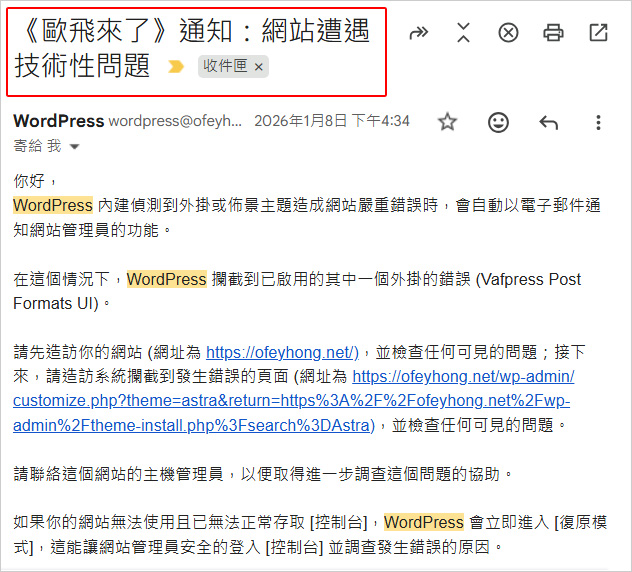Click the circled X icon in the top toolbar

coord(508,33)
